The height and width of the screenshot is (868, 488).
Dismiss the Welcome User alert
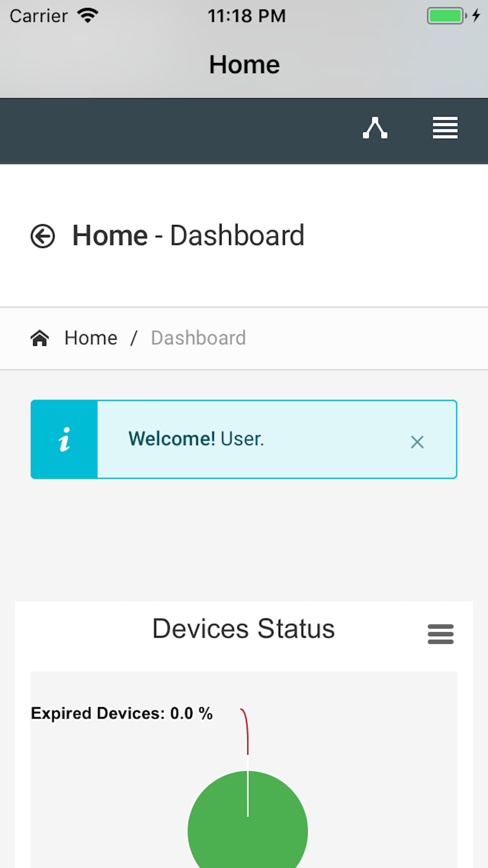417,442
